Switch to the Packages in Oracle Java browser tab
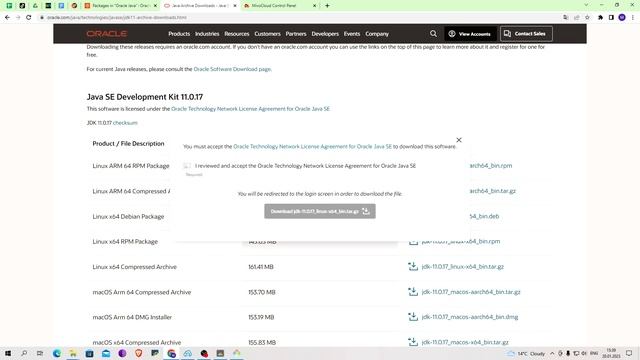Viewport: 640px width, 360px height. click(120, 6)
